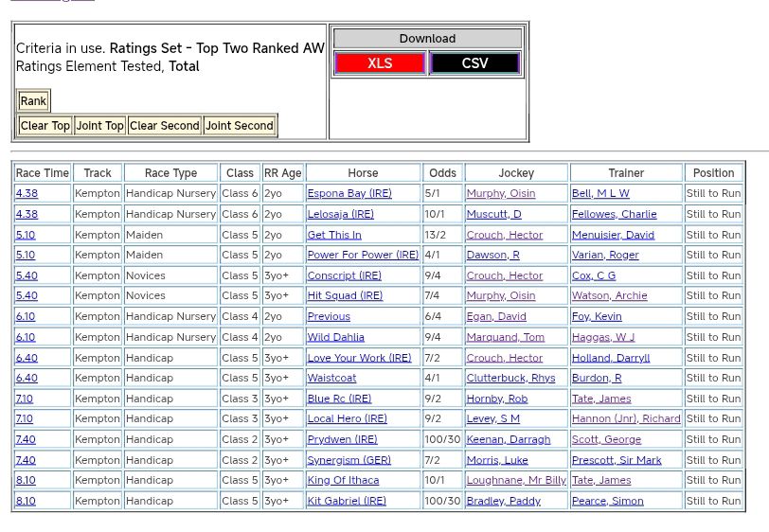This screenshot has width=769, height=532.
Task: View jockey Egan, David profile
Action: click(x=495, y=317)
